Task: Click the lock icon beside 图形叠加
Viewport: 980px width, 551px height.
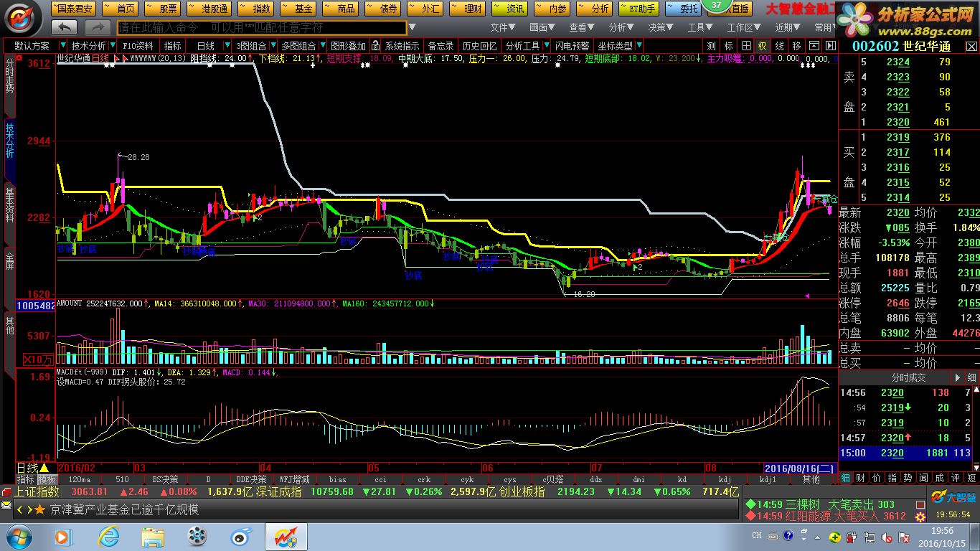Action: [374, 46]
